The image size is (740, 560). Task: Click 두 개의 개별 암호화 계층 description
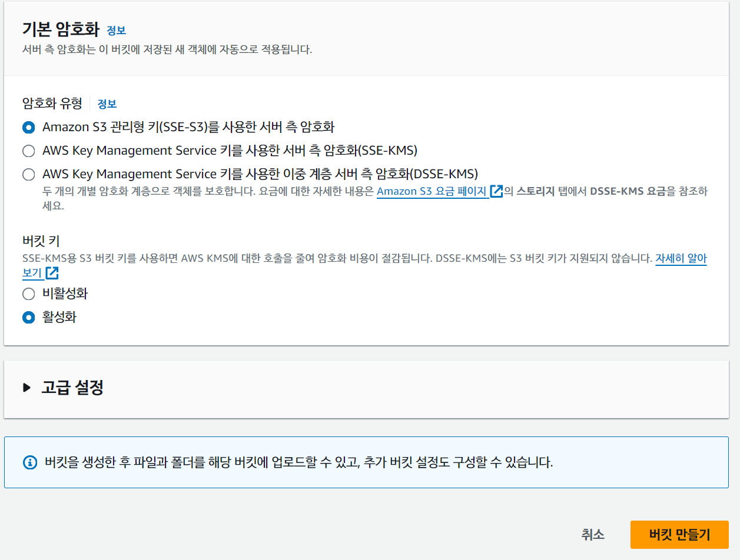(x=376, y=198)
